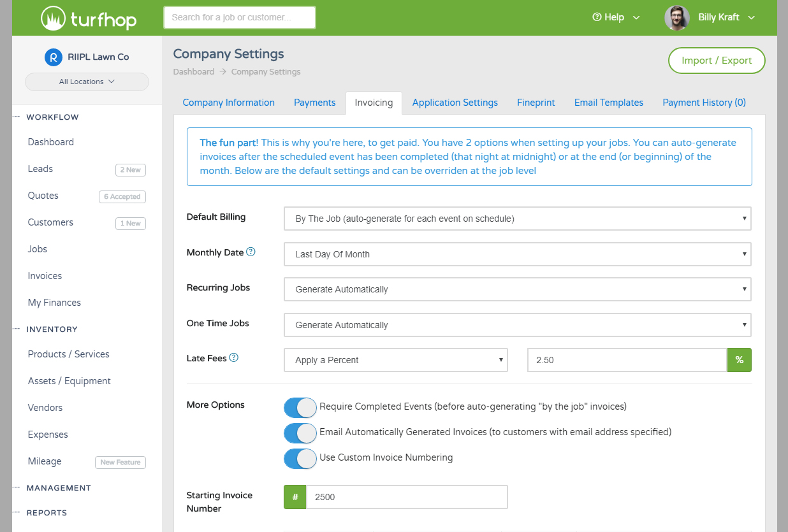Click the green percent symbol button
Screen dimensions: 788x532
click(x=739, y=360)
